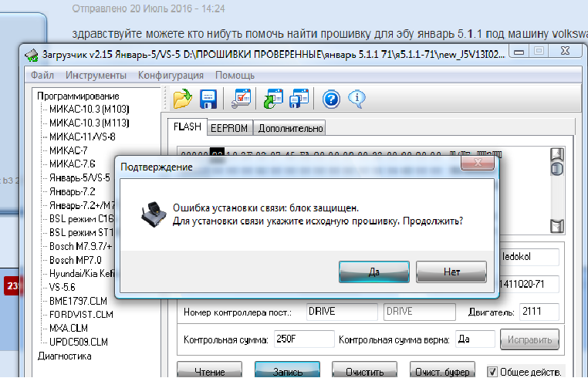
Task: Select the Hyundai/Kia Kefi entry
Action: click(x=82, y=273)
